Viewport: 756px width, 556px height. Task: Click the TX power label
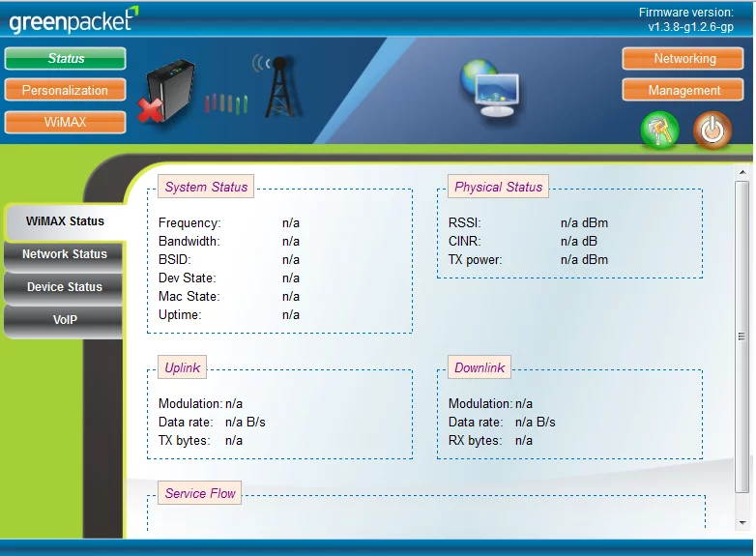click(476, 259)
